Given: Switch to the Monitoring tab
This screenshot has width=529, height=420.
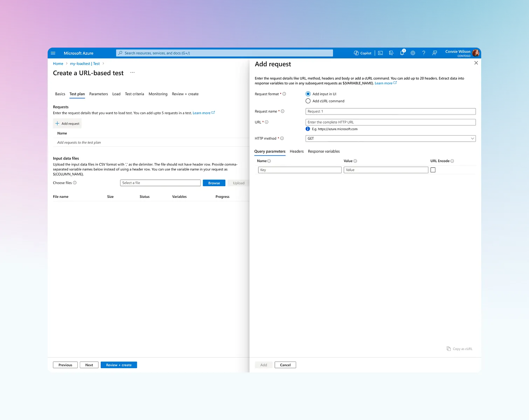Looking at the screenshot, I should [158, 94].
